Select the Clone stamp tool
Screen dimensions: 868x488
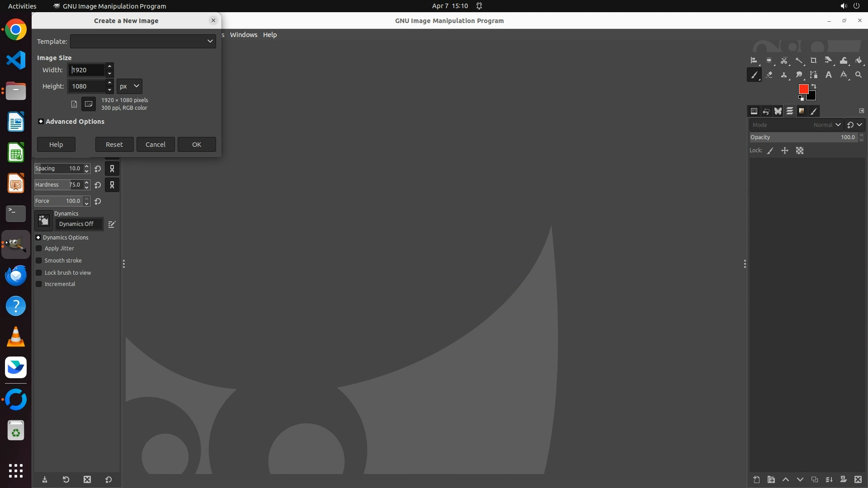pos(784,75)
